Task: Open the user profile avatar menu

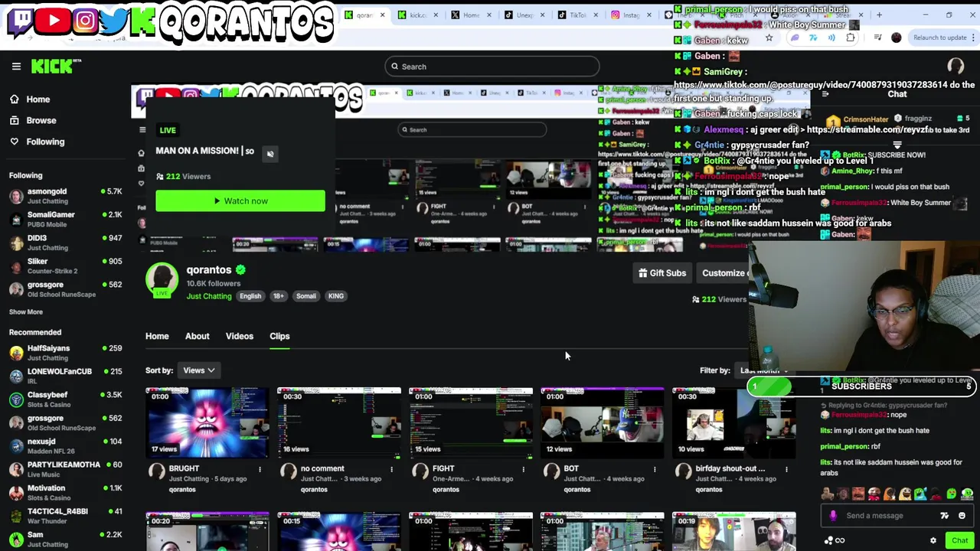Action: (955, 67)
